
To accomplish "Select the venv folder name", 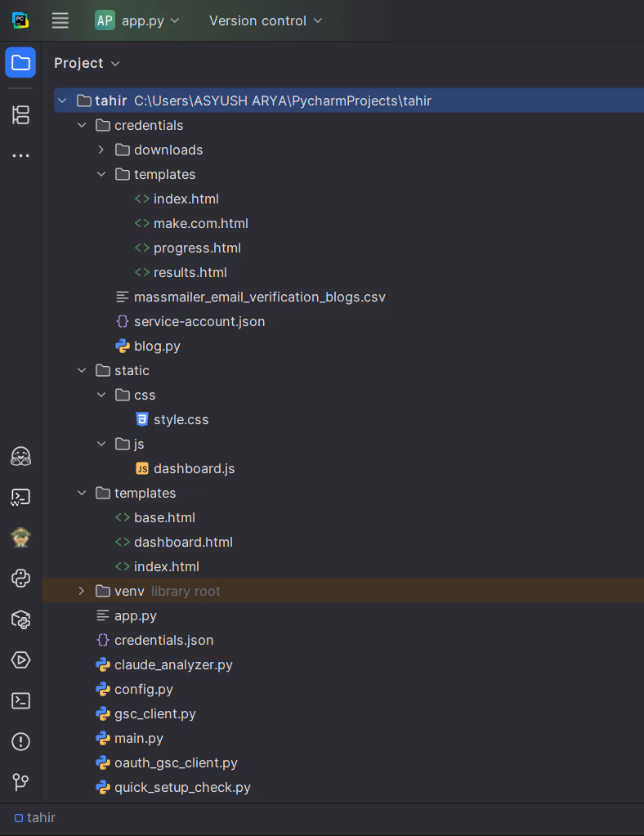I will [x=130, y=592].
